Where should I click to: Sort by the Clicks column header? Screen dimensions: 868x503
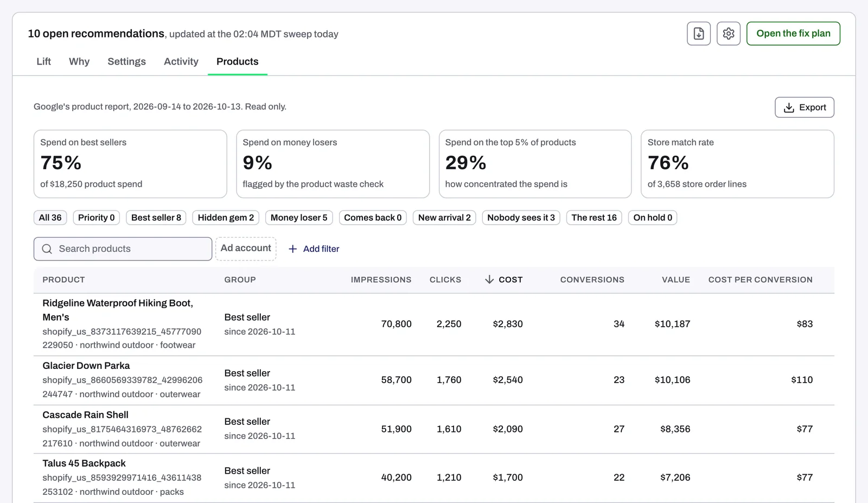click(445, 279)
